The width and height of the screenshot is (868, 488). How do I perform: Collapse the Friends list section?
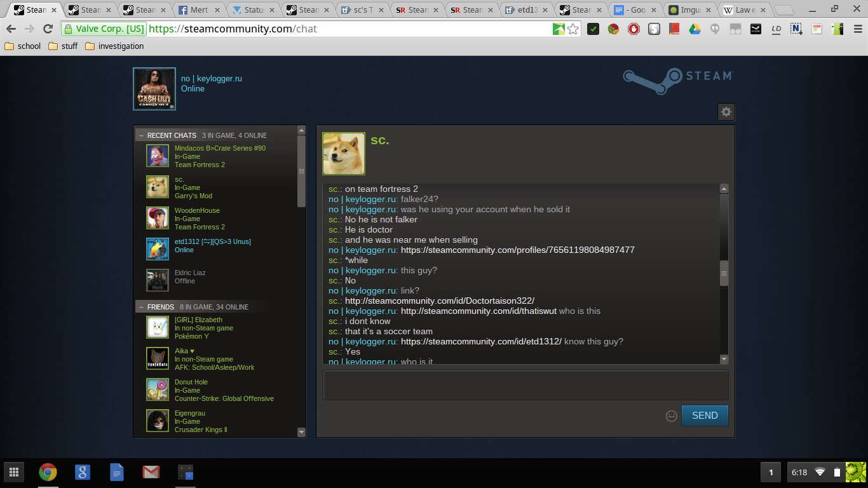coord(141,307)
